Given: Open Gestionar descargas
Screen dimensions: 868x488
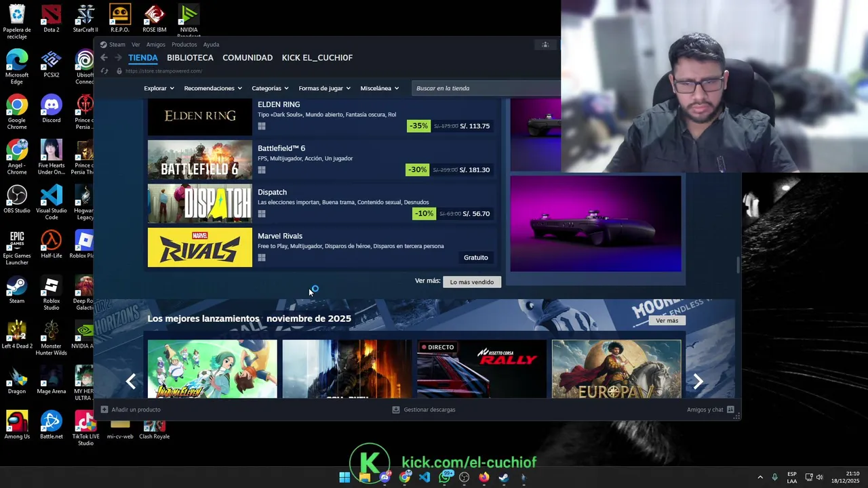Looking at the screenshot, I should point(424,409).
